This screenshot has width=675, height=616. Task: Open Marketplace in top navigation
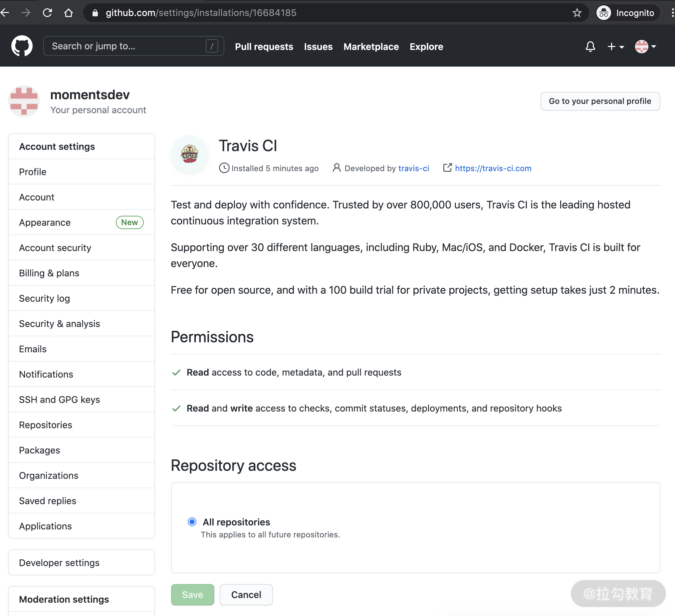tap(371, 47)
